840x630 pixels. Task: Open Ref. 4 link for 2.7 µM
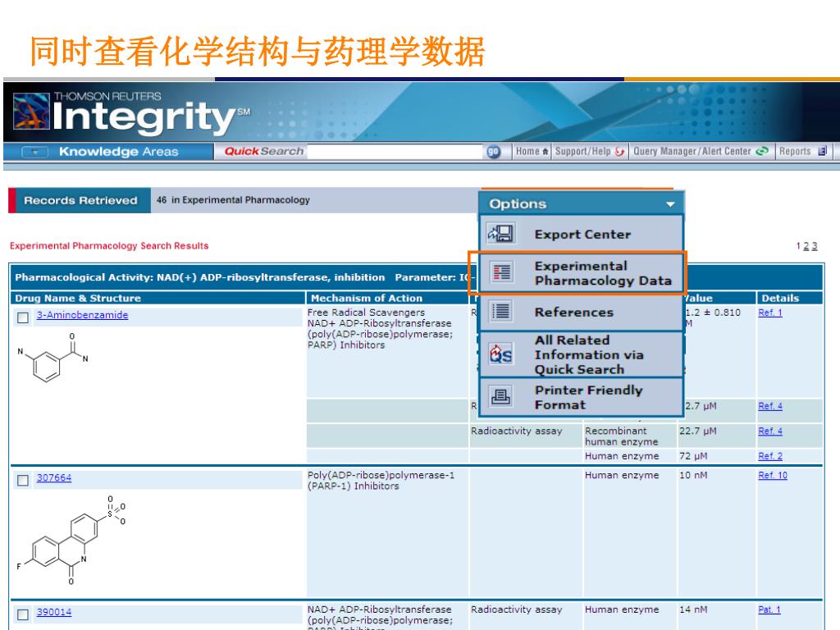point(769,406)
